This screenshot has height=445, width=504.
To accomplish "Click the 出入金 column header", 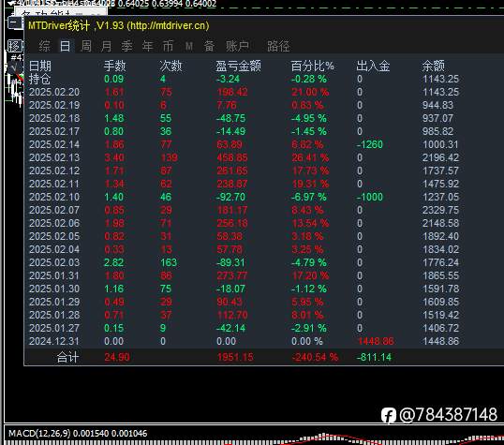I will click(373, 66).
